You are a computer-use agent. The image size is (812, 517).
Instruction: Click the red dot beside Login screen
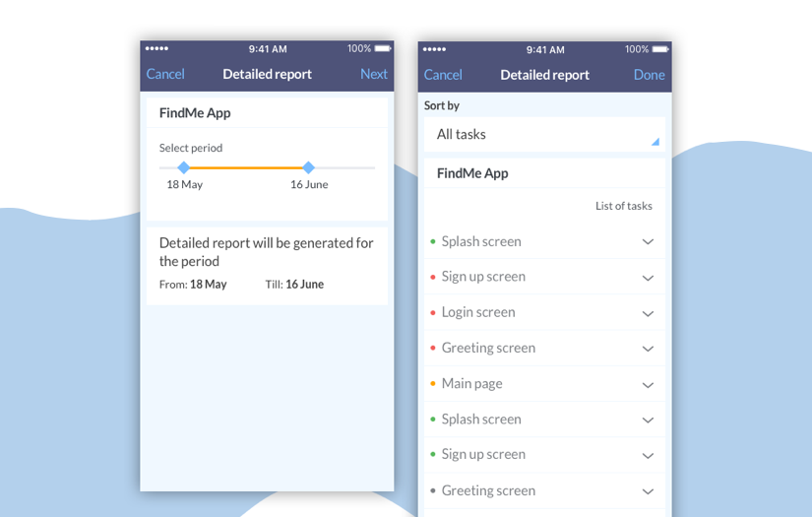(433, 312)
